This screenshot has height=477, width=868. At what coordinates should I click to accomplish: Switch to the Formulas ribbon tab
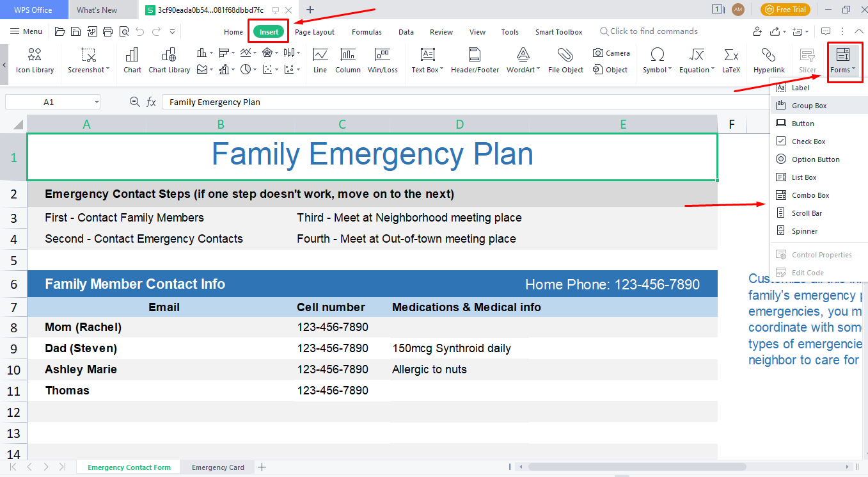point(367,31)
